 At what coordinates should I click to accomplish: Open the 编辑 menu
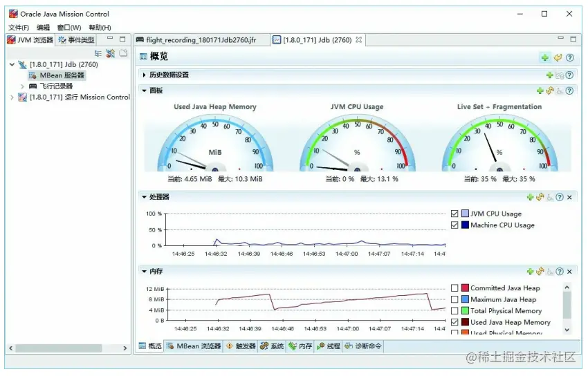coord(43,28)
